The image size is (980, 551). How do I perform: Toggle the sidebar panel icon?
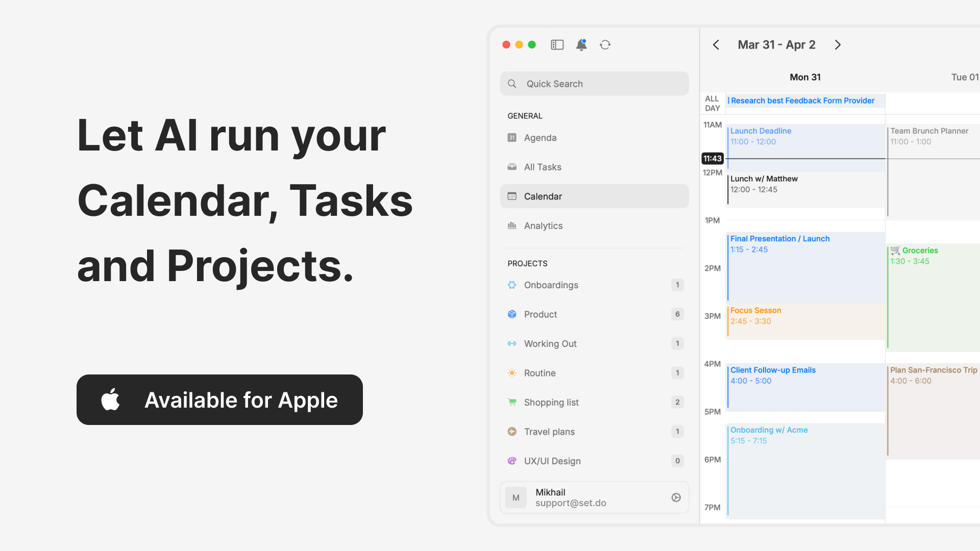(557, 45)
